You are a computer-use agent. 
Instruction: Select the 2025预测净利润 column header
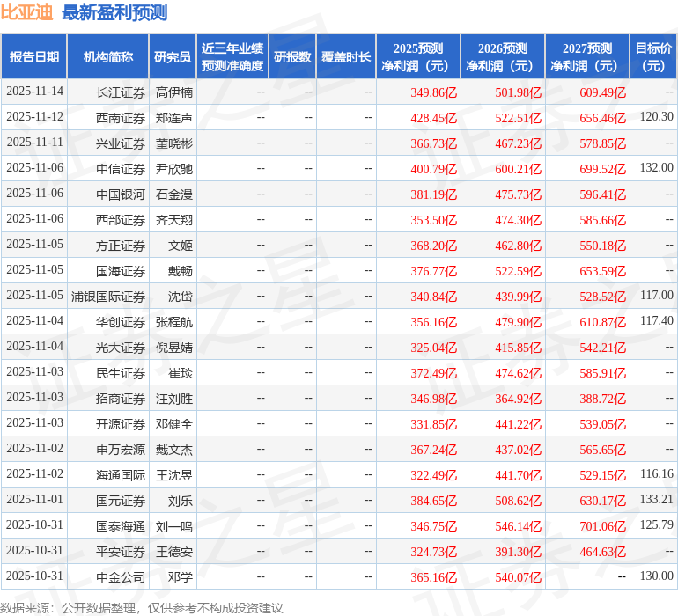418,56
